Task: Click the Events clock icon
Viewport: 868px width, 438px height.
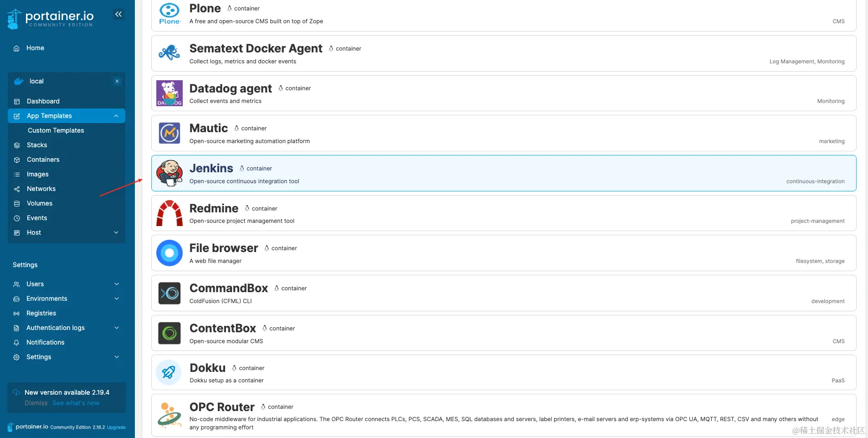Action: [x=17, y=218]
